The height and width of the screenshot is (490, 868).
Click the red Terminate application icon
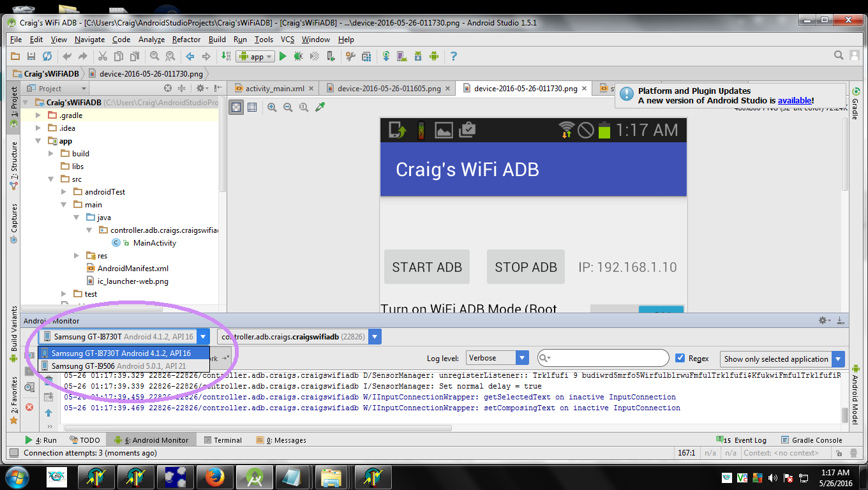coord(29,407)
